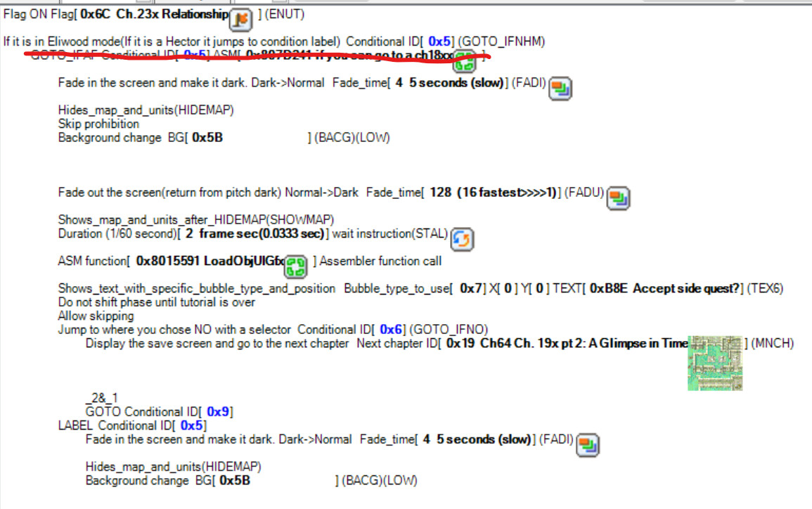This screenshot has width=812, height=509.
Task: Click the chapter map thumbnail on the MNCH line
Action: pyautogui.click(x=715, y=363)
